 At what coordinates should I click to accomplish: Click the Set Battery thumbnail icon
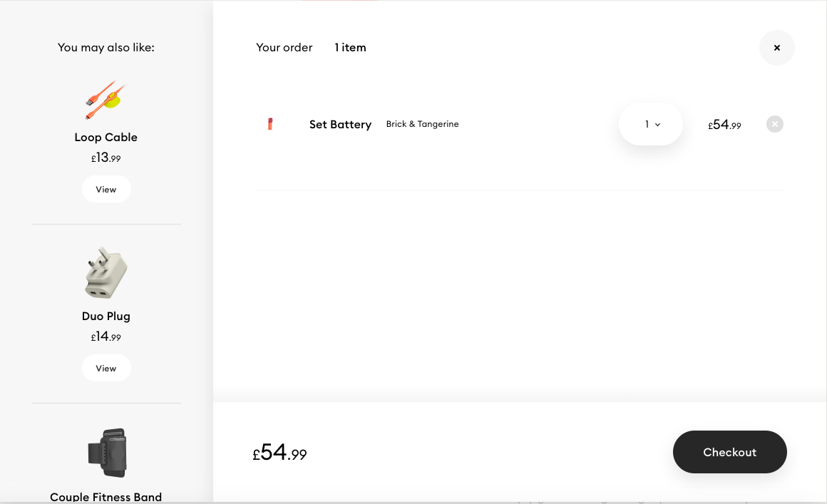click(x=270, y=124)
